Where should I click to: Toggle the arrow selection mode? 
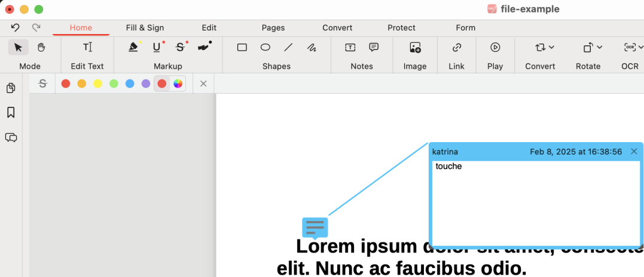18,47
